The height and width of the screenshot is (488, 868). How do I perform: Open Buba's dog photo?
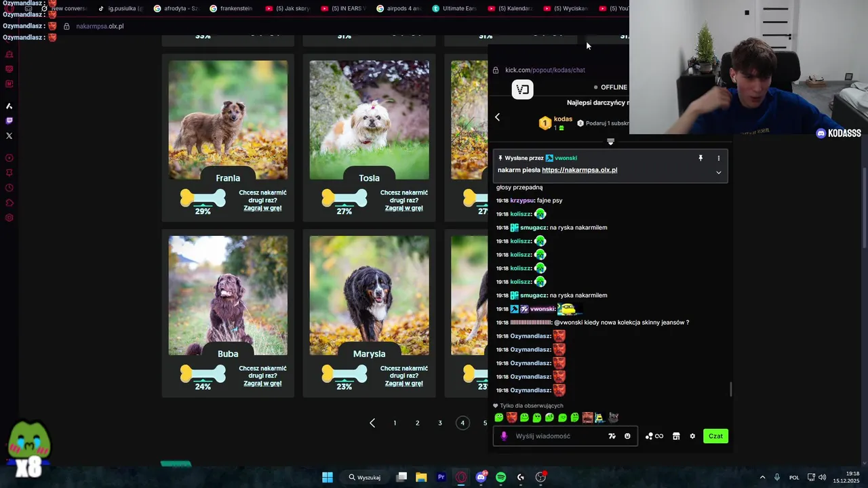tap(228, 296)
